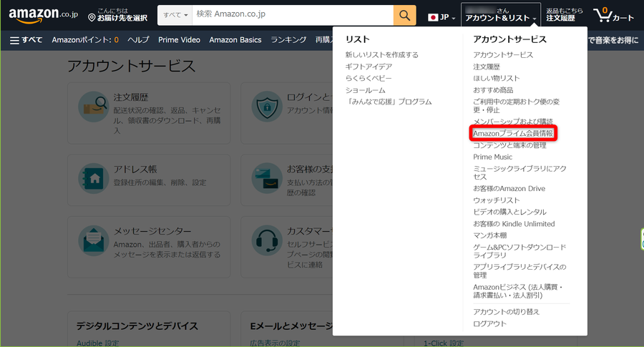Select お客様の Kindle Unlimited link
The height and width of the screenshot is (347, 644).
(x=514, y=224)
